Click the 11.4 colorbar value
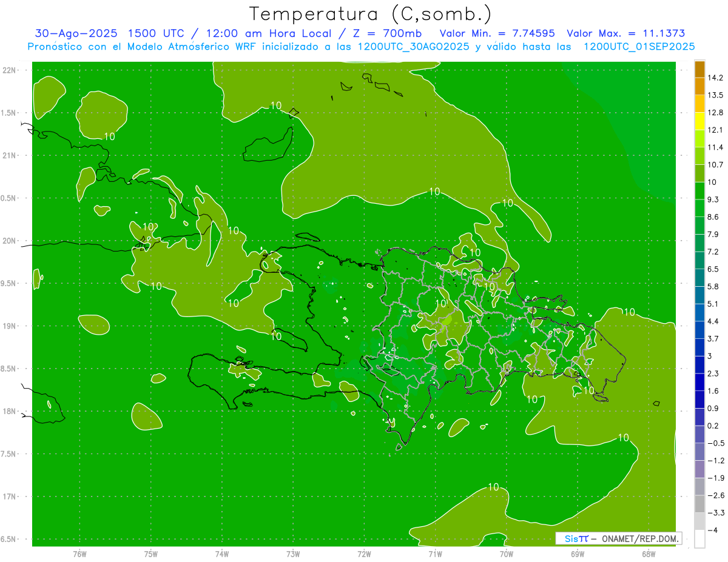 tap(715, 147)
